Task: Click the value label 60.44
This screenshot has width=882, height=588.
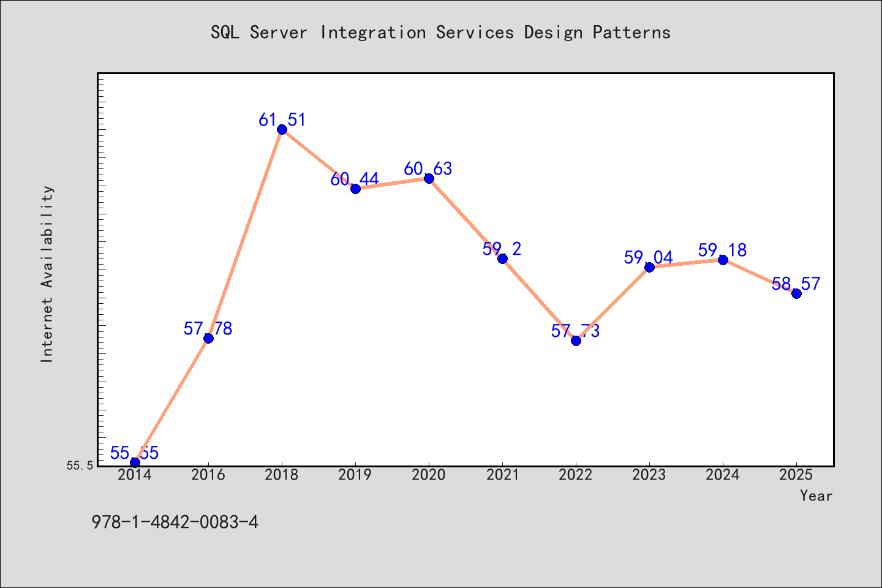Action: coord(355,179)
